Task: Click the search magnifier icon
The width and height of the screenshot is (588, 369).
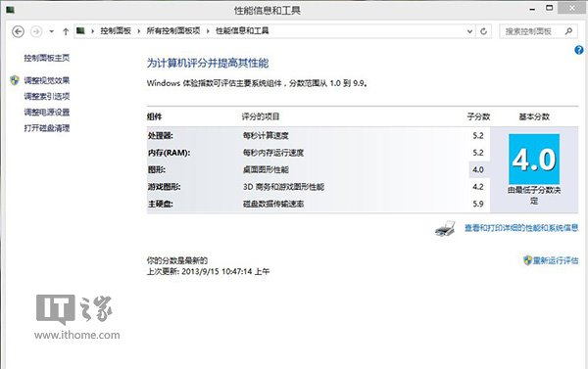Action: pos(568,31)
